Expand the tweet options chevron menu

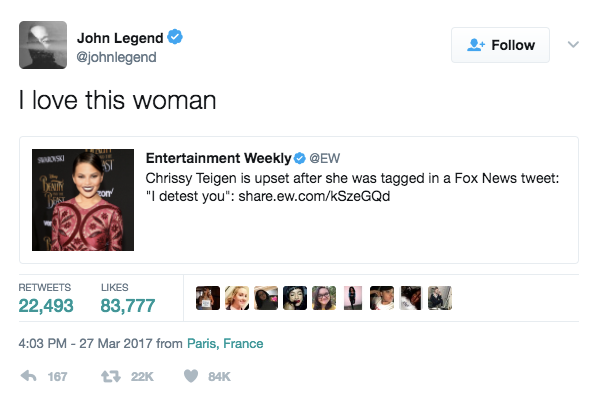click(573, 45)
